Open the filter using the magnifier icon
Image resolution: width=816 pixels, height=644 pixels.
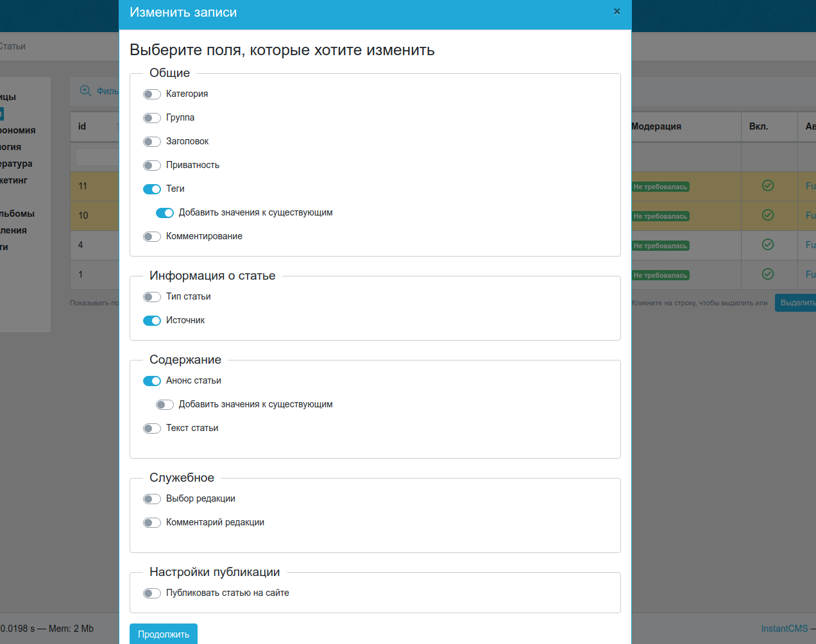click(x=85, y=90)
